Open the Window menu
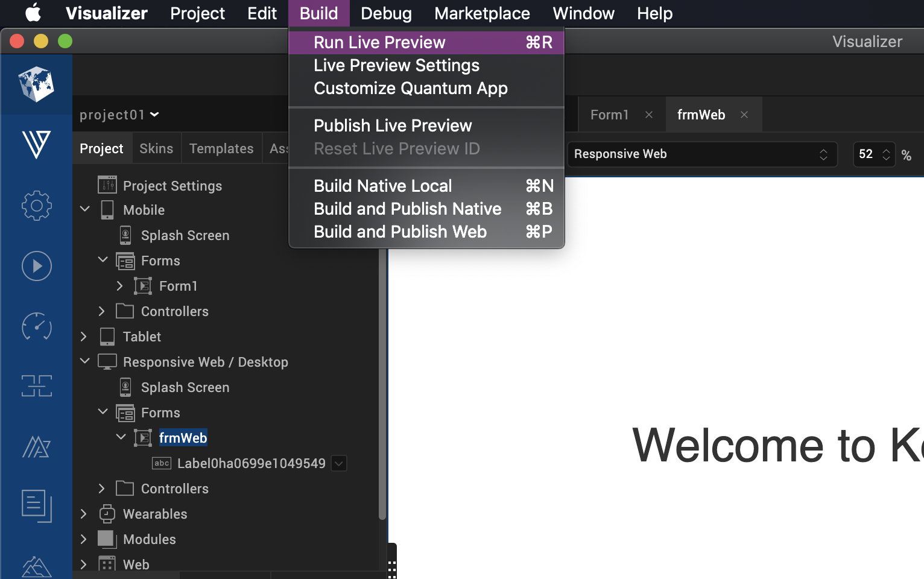924x579 pixels. (583, 13)
